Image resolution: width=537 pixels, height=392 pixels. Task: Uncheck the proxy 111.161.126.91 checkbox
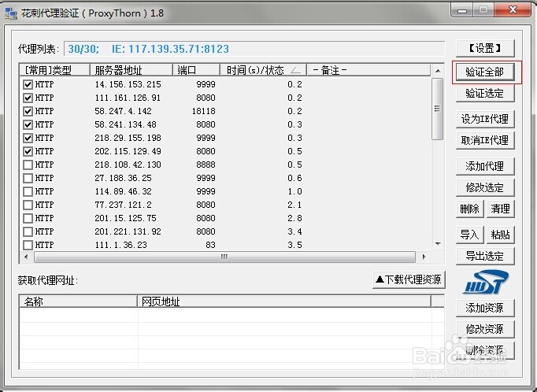[28, 98]
